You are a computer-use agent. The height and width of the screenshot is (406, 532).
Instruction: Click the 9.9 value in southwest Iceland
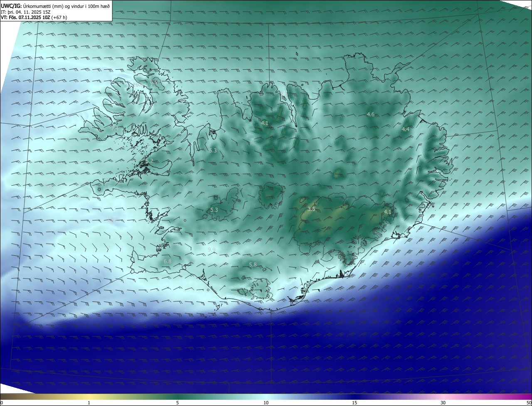(212, 249)
